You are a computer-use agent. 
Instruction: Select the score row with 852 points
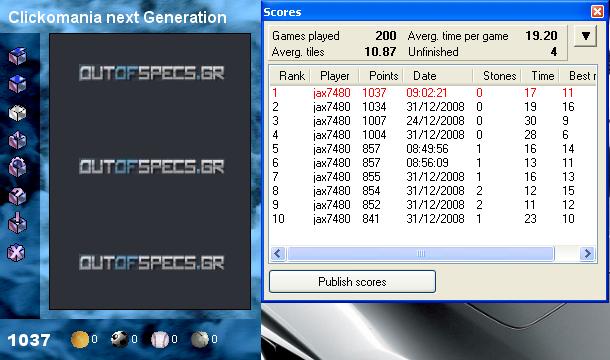[433, 205]
